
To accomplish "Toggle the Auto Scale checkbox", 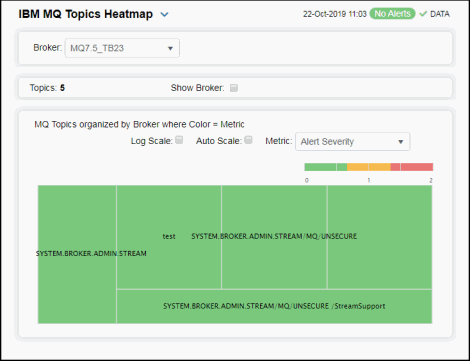I will tap(248, 140).
